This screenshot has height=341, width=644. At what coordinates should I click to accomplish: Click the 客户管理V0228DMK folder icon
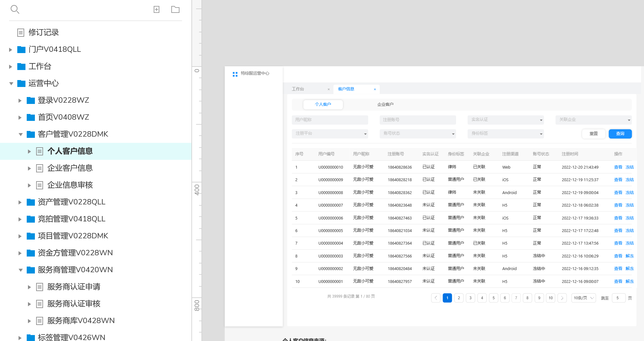[x=31, y=134]
